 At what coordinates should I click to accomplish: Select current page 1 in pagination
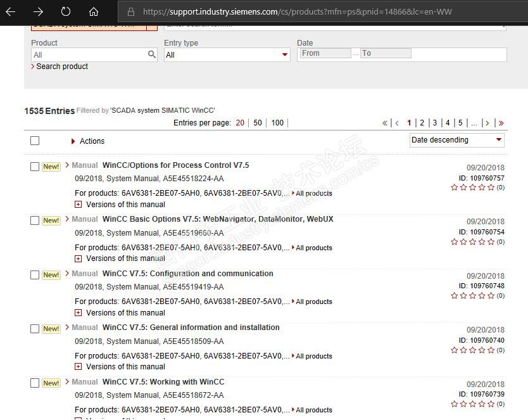click(x=409, y=123)
